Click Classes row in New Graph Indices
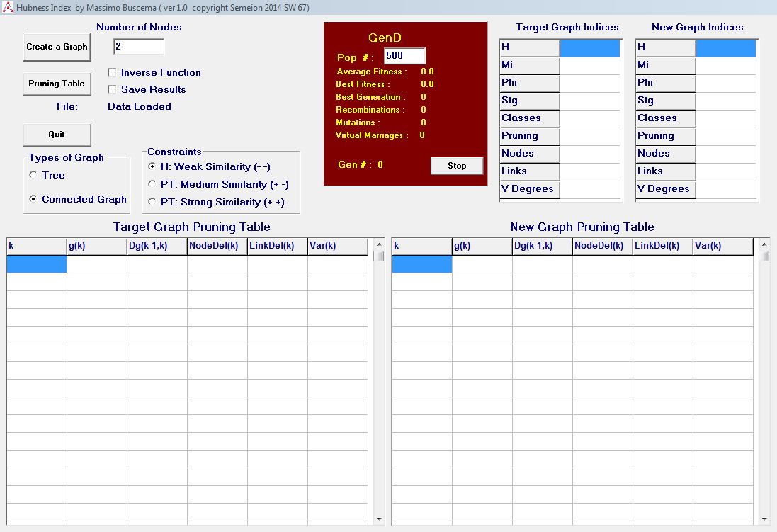 (x=696, y=118)
